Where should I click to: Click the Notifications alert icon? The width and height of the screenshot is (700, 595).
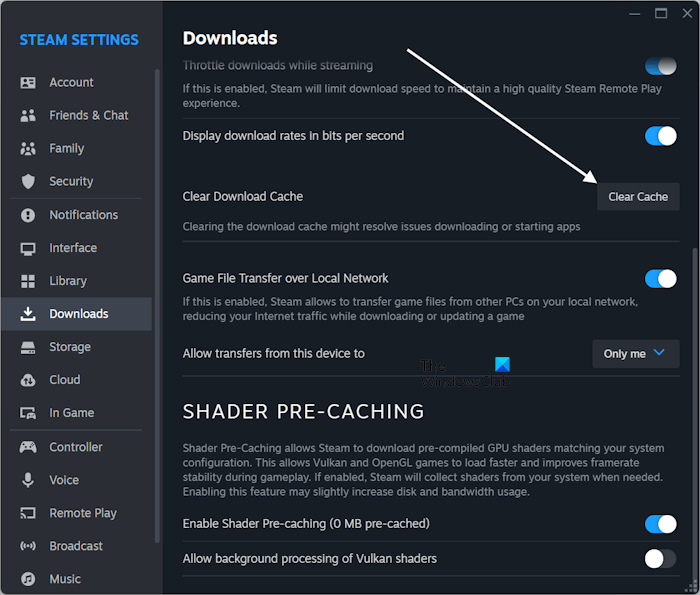(28, 215)
